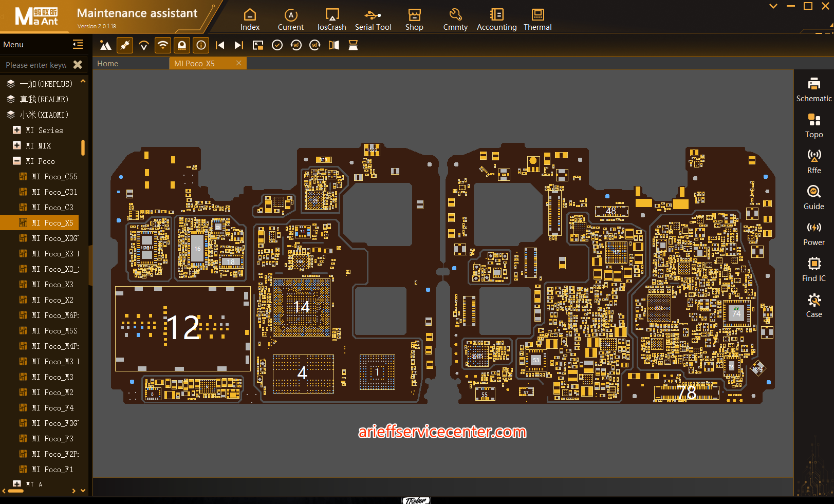Open the IosCrash tool
Image resolution: width=834 pixels, height=504 pixels.
[x=332, y=20]
